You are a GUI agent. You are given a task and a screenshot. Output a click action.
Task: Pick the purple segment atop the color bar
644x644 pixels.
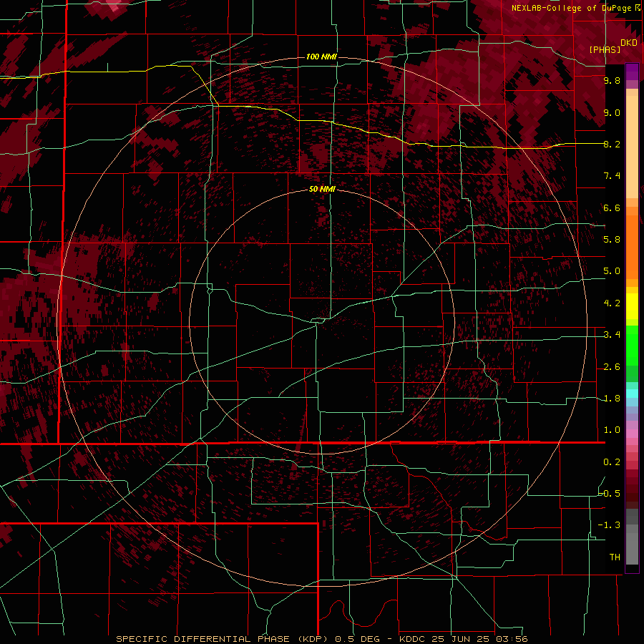coord(632,72)
